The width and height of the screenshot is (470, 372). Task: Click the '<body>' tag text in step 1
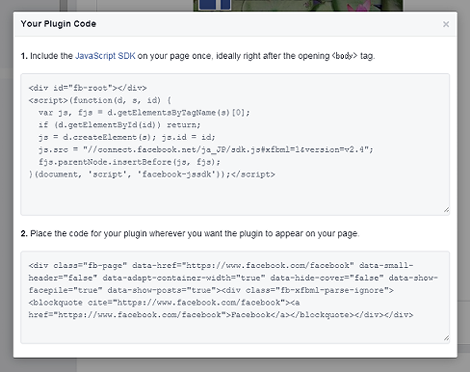pyautogui.click(x=344, y=56)
